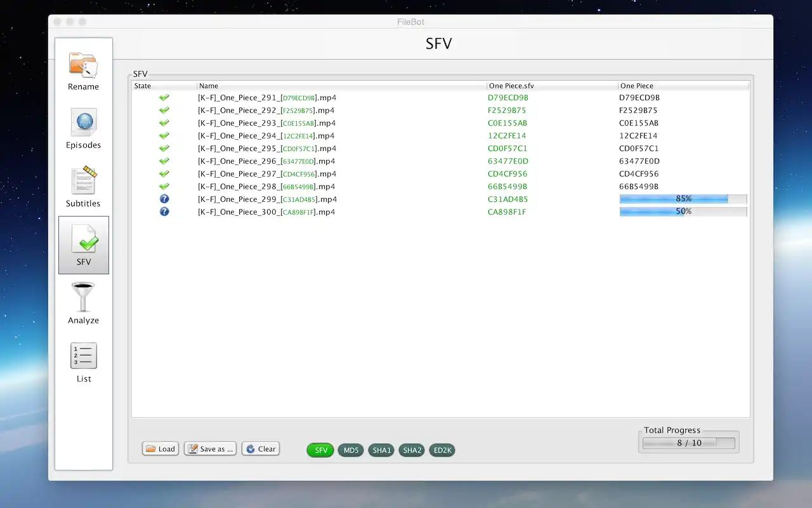The height and width of the screenshot is (508, 812).
Task: Click black computed checksum 63477E0D
Action: pos(639,161)
